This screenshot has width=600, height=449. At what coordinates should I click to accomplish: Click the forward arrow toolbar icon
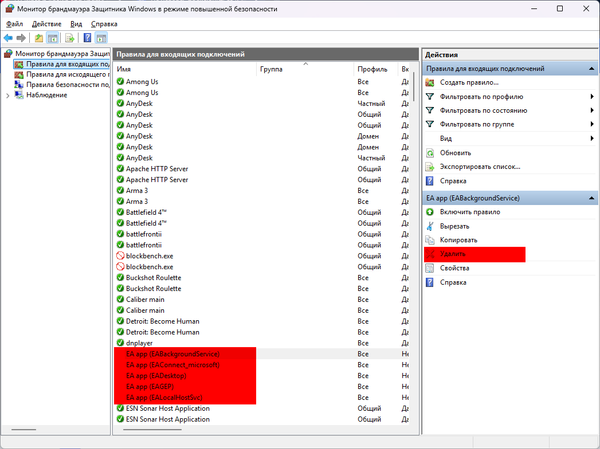click(x=21, y=38)
